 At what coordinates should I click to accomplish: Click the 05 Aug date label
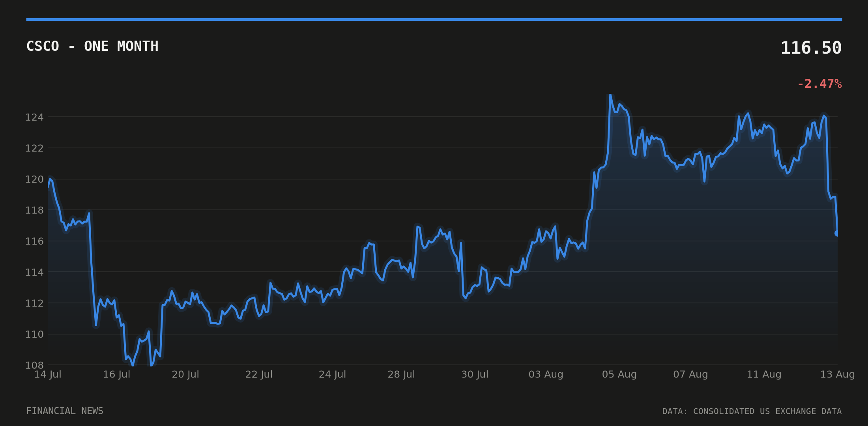pyautogui.click(x=619, y=374)
